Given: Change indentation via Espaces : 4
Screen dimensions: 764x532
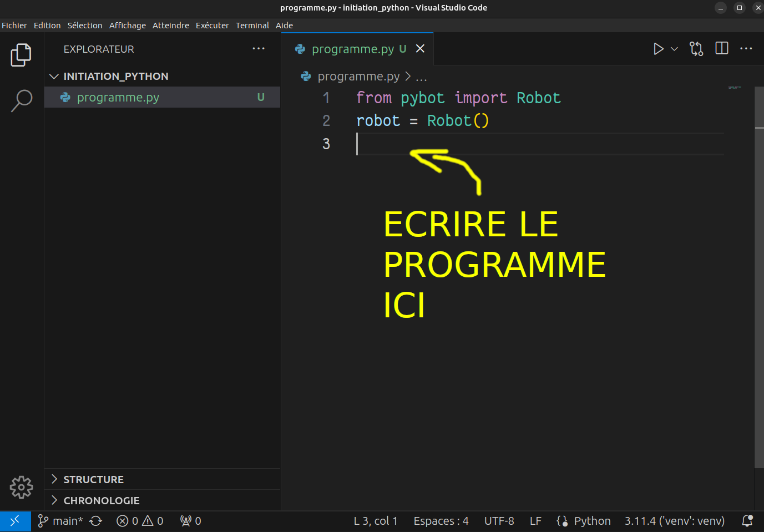Looking at the screenshot, I should click(441, 521).
